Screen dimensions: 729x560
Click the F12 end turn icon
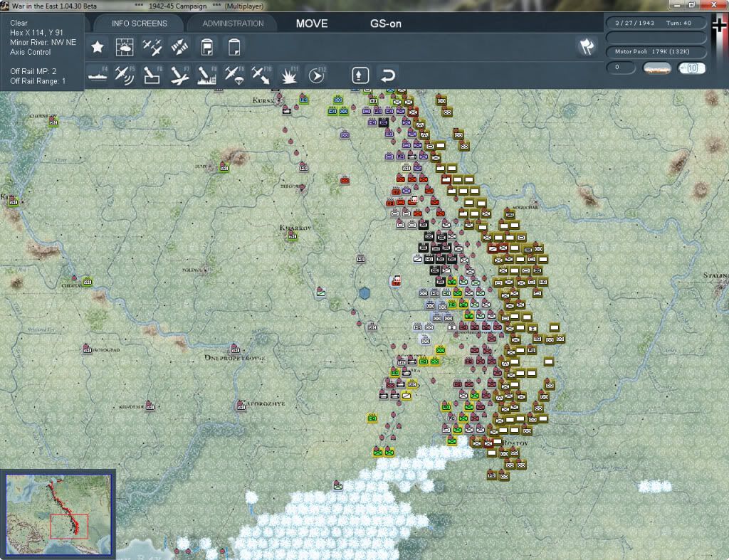click(317, 75)
